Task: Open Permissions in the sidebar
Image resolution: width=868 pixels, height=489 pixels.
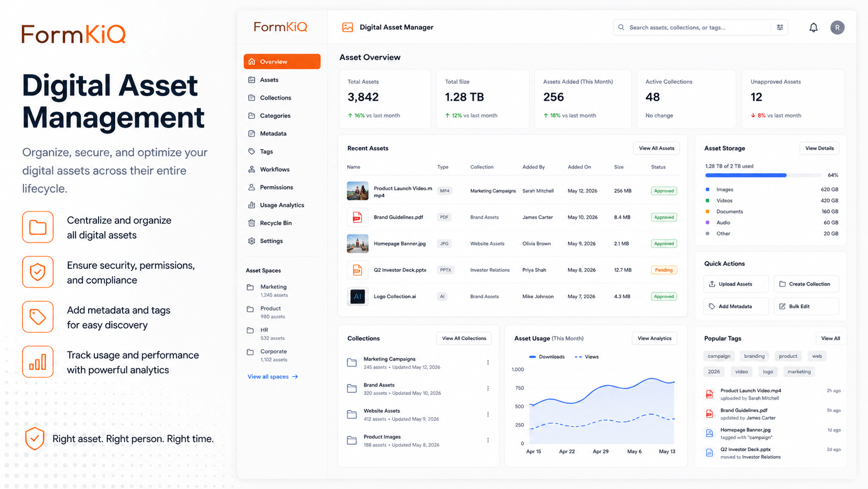Action: [x=282, y=187]
